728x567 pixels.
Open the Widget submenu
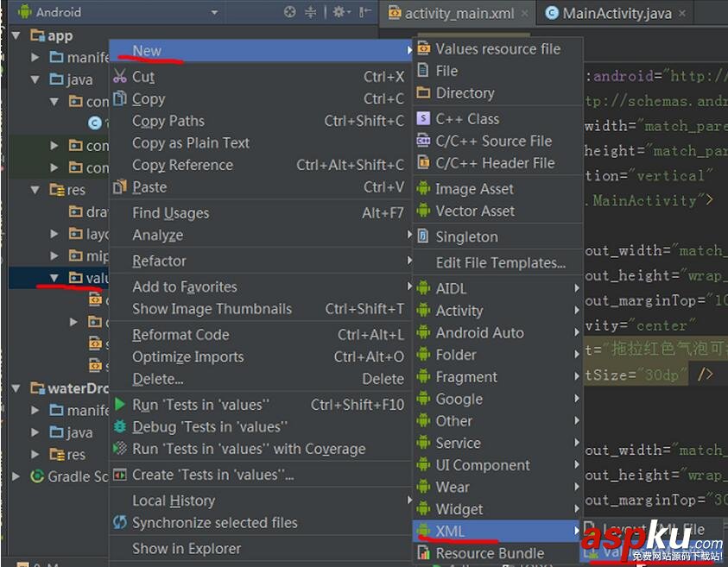[x=498, y=509]
